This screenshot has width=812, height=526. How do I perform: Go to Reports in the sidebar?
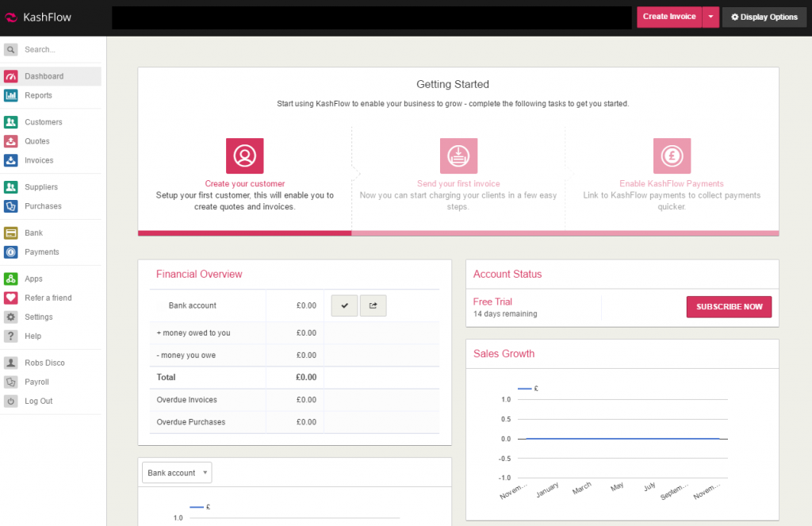[38, 95]
